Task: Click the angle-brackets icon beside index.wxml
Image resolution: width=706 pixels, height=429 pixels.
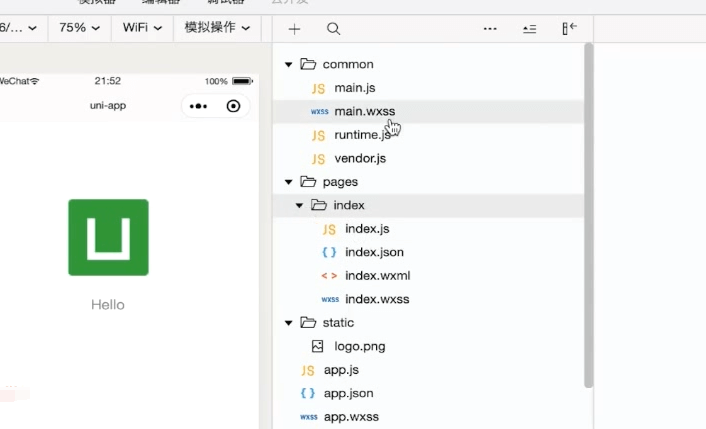Action: tap(329, 275)
